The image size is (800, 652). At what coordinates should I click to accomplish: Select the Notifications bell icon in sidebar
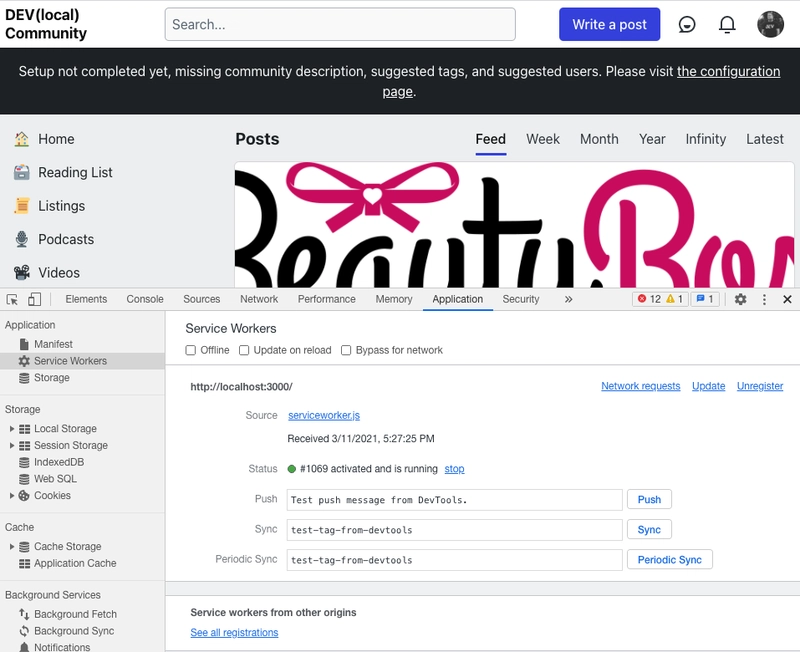click(24, 647)
